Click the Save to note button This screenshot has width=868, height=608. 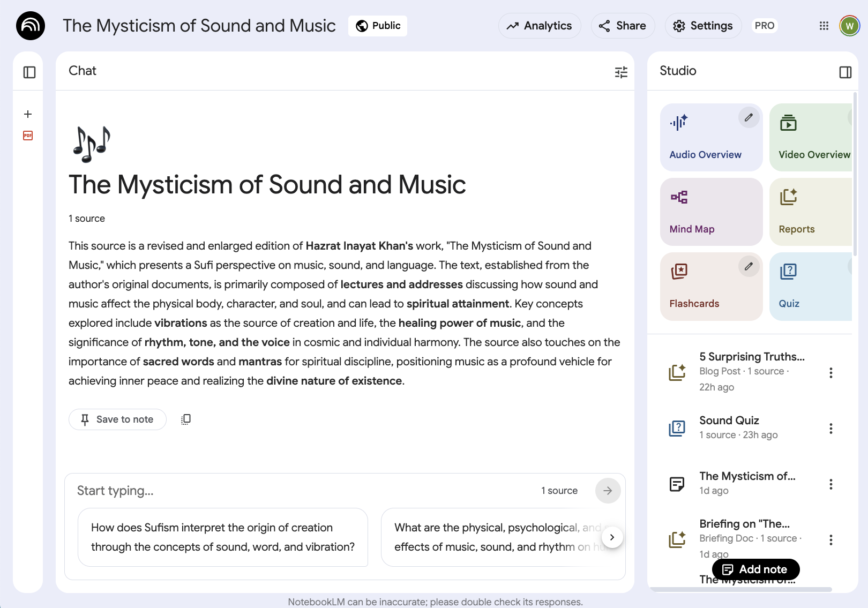pos(117,419)
